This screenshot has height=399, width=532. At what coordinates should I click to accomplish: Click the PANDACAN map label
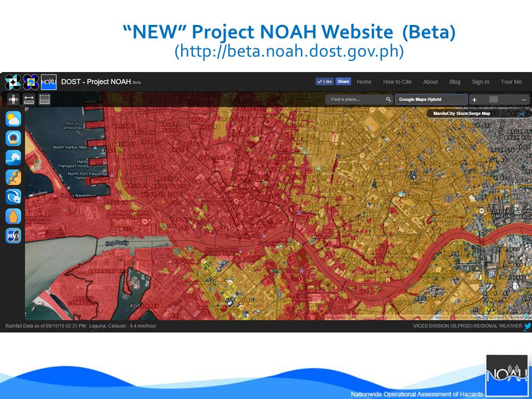click(x=495, y=300)
